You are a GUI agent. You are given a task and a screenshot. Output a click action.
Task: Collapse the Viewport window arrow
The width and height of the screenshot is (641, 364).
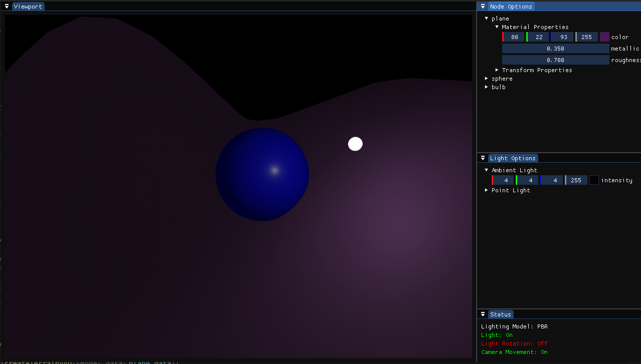click(7, 7)
